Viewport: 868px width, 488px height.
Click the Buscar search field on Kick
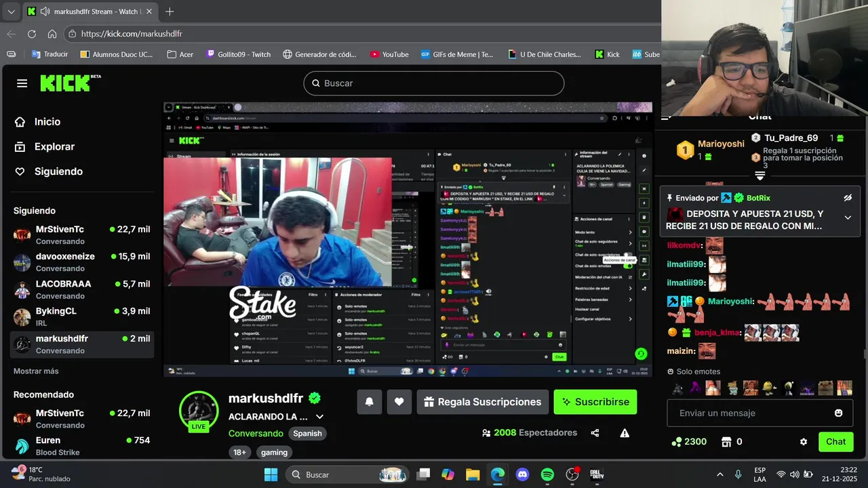(434, 83)
